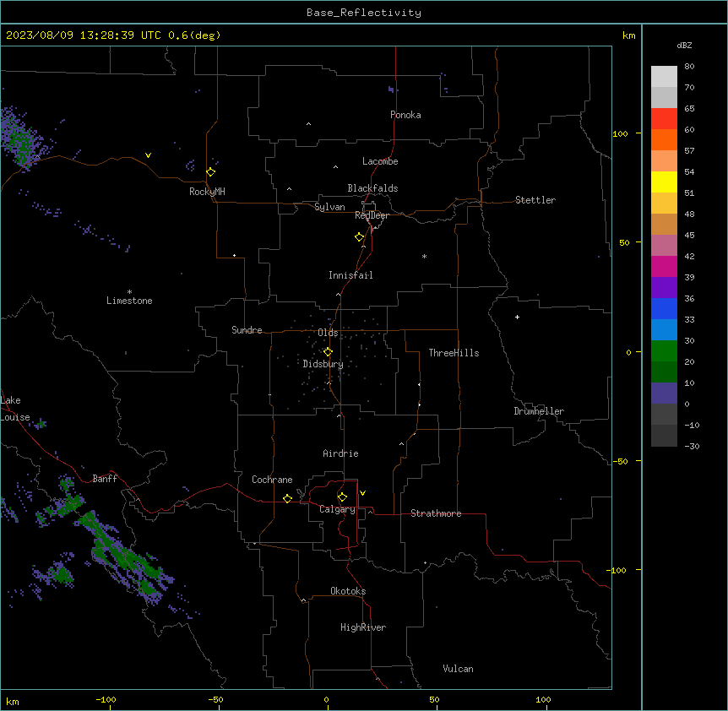Click the Limestone label
Image resolution: width=728 pixels, height=711 pixels.
(129, 301)
